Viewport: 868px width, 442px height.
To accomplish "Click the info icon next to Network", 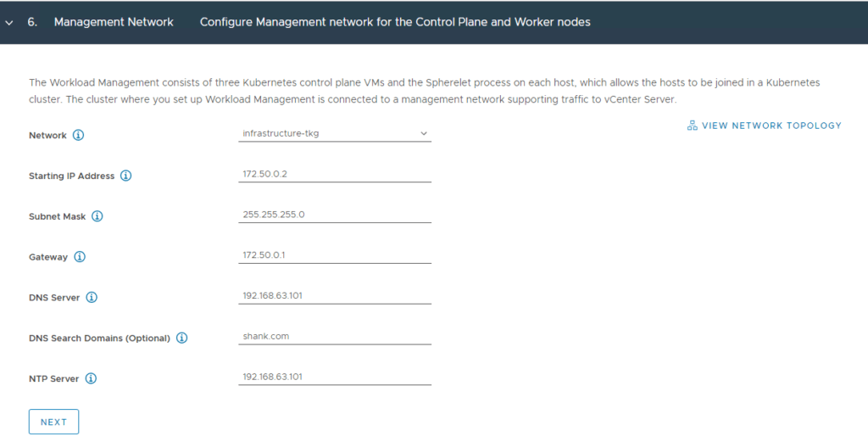I will point(79,135).
